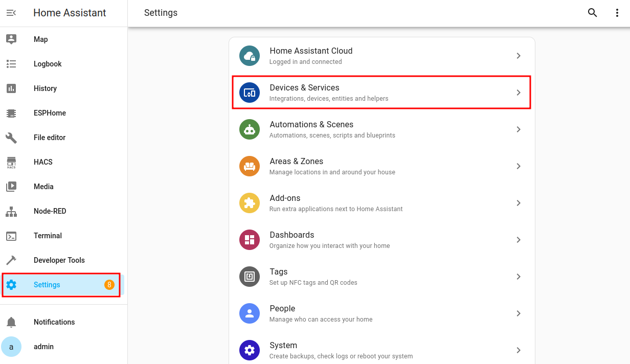This screenshot has height=364, width=630.
Task: Click the Home Assistant Cloud icon
Action: click(250, 56)
